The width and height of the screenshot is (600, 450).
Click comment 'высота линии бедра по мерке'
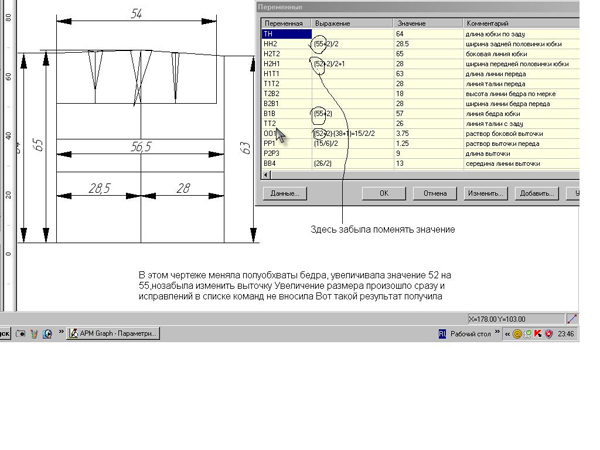511,94
